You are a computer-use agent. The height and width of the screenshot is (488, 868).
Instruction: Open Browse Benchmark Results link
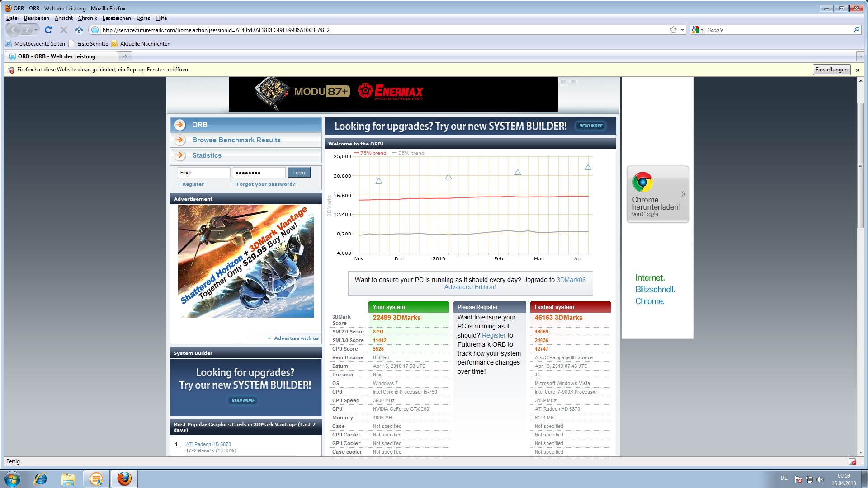(x=236, y=140)
